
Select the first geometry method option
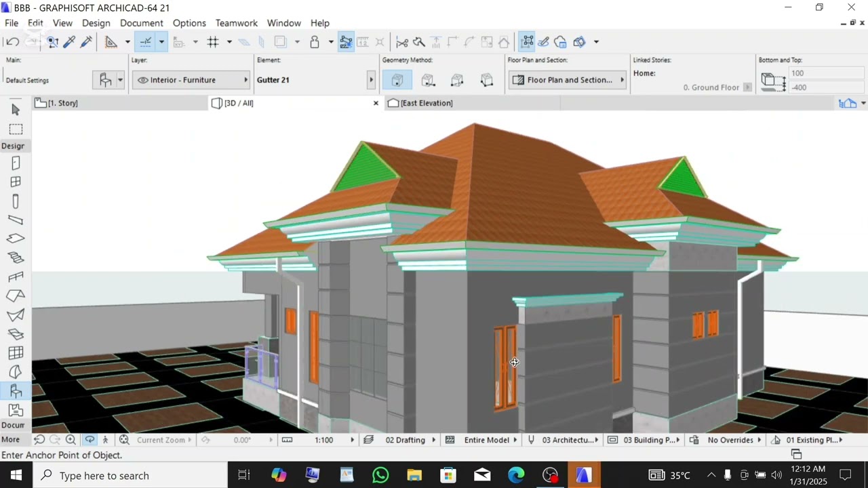397,80
